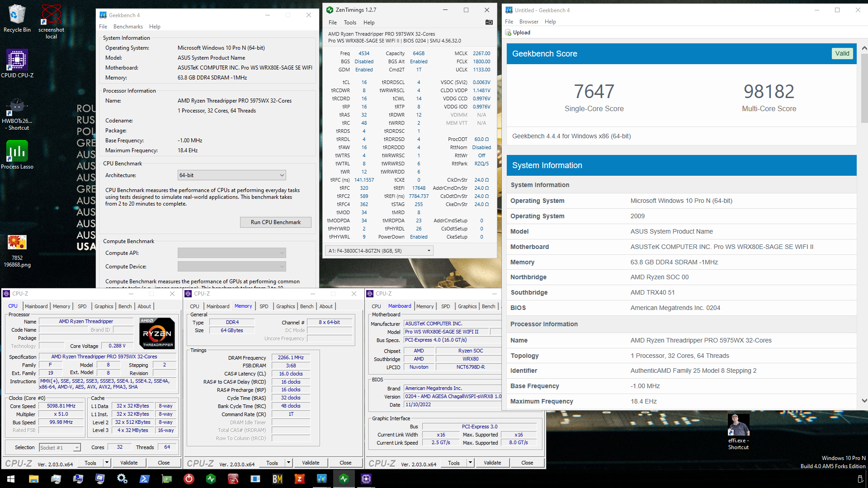This screenshot has width=868, height=488.
Task: Open Graphics tab in the Mainboard-tab CPU-Z window
Action: pyautogui.click(x=467, y=306)
